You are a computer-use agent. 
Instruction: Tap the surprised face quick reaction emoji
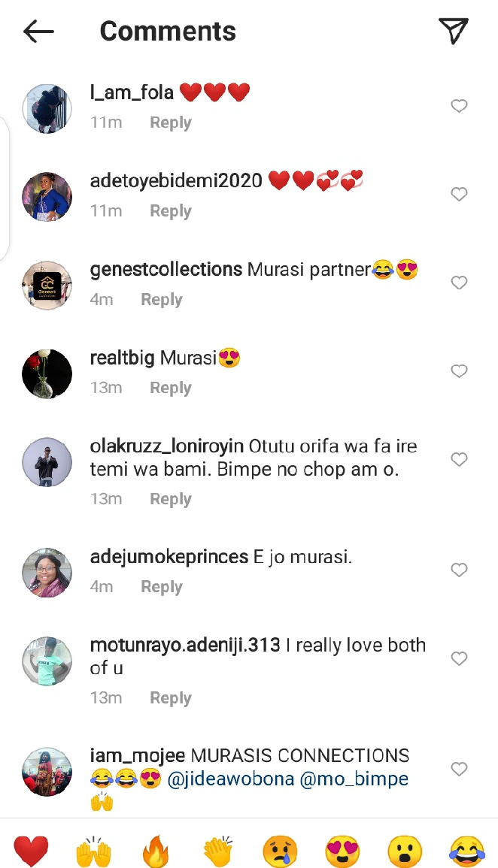pos(405,852)
